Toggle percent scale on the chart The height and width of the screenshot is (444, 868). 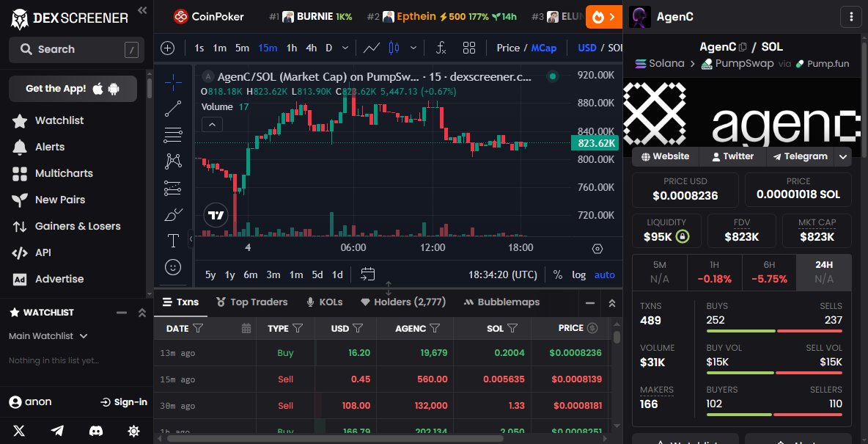[x=557, y=274]
